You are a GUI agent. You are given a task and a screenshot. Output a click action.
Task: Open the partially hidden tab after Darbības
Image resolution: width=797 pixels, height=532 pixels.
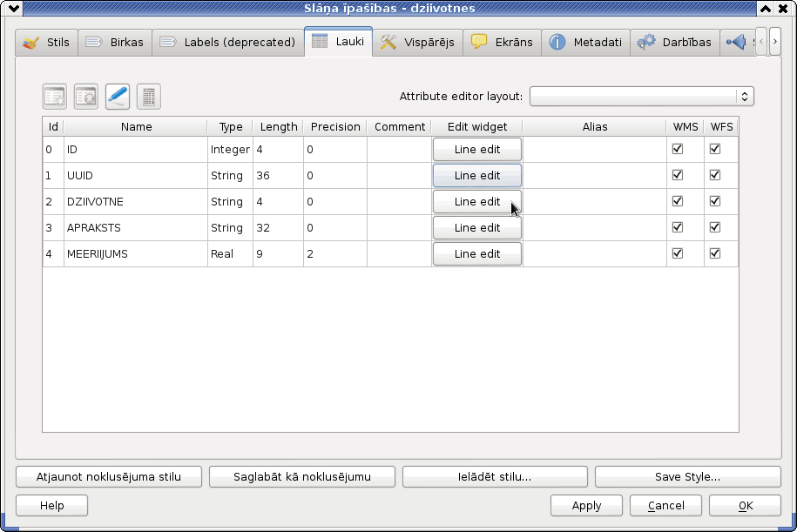click(737, 42)
